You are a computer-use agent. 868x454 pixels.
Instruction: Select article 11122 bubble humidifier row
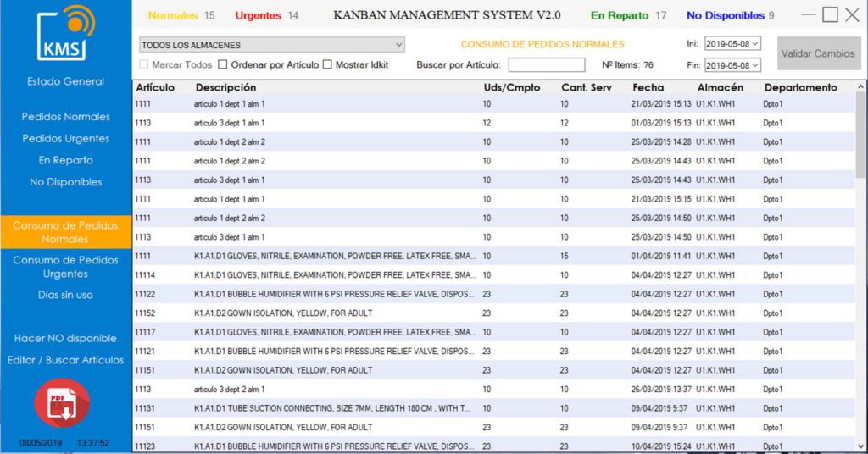coord(494,294)
